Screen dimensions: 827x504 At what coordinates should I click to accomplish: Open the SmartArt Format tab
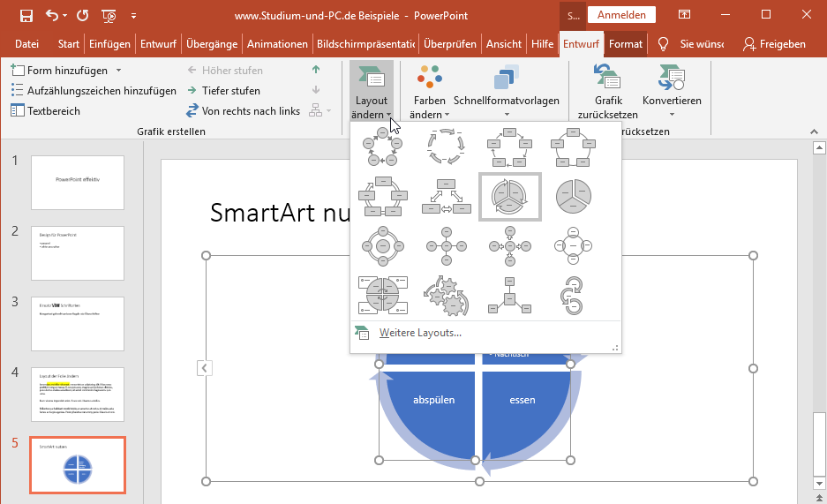point(626,44)
